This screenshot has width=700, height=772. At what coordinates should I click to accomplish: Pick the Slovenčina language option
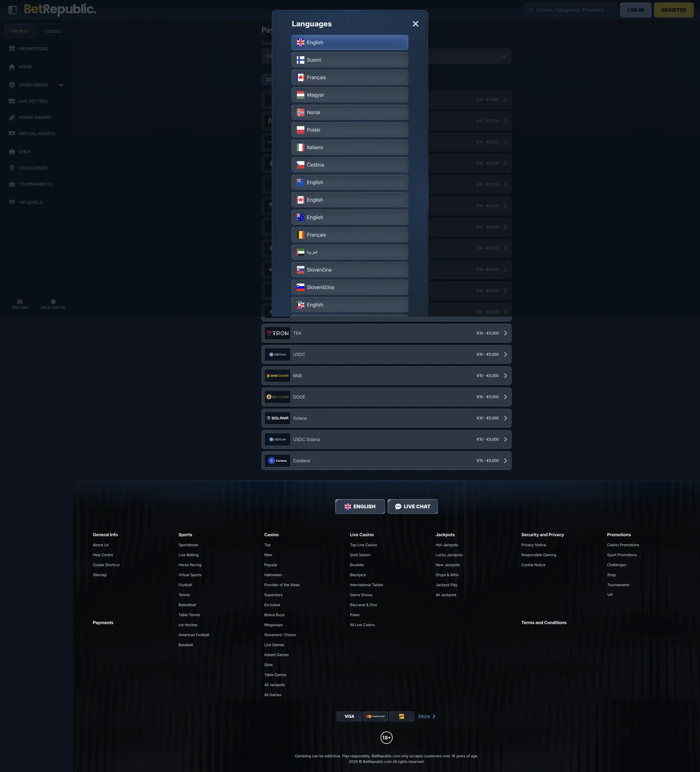[x=349, y=270]
